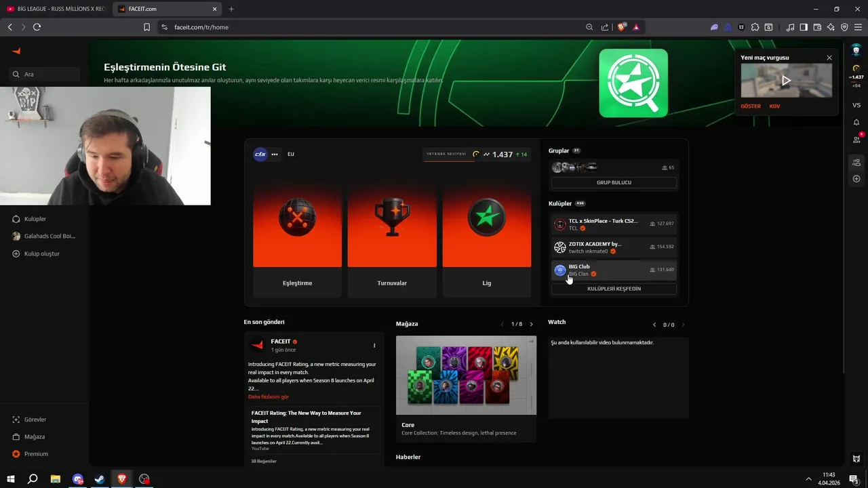Open the Brave VPN shield icon

tap(844, 27)
